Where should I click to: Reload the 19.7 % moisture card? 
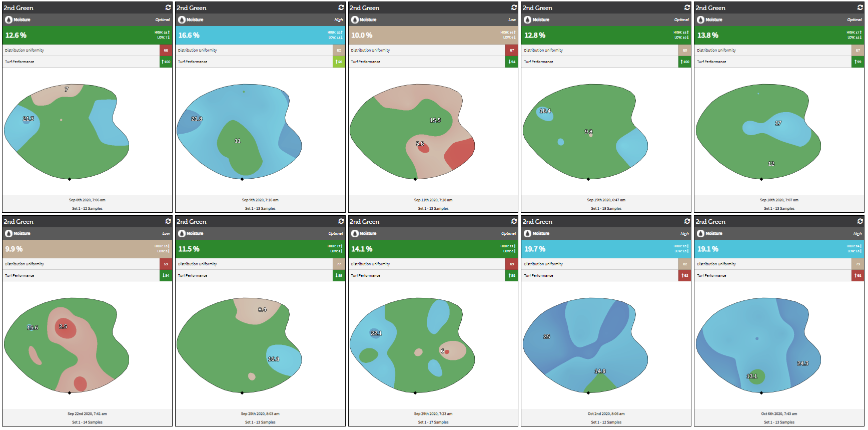tap(687, 221)
